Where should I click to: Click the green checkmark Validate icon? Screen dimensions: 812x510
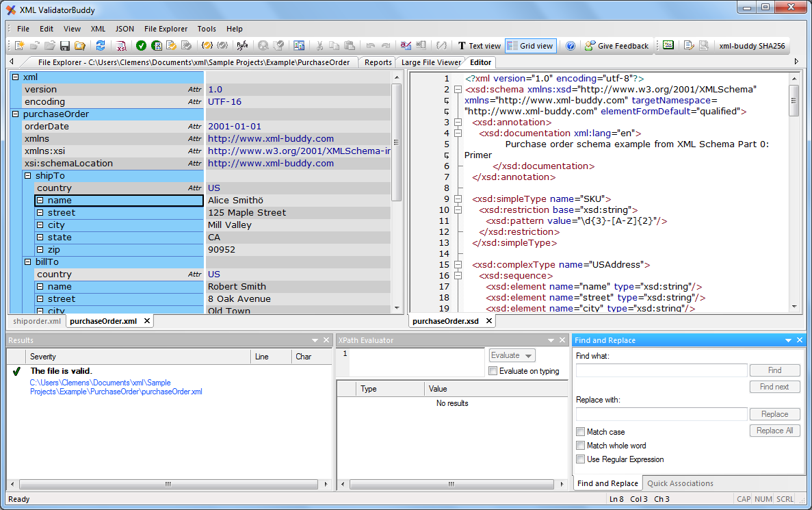[141, 46]
